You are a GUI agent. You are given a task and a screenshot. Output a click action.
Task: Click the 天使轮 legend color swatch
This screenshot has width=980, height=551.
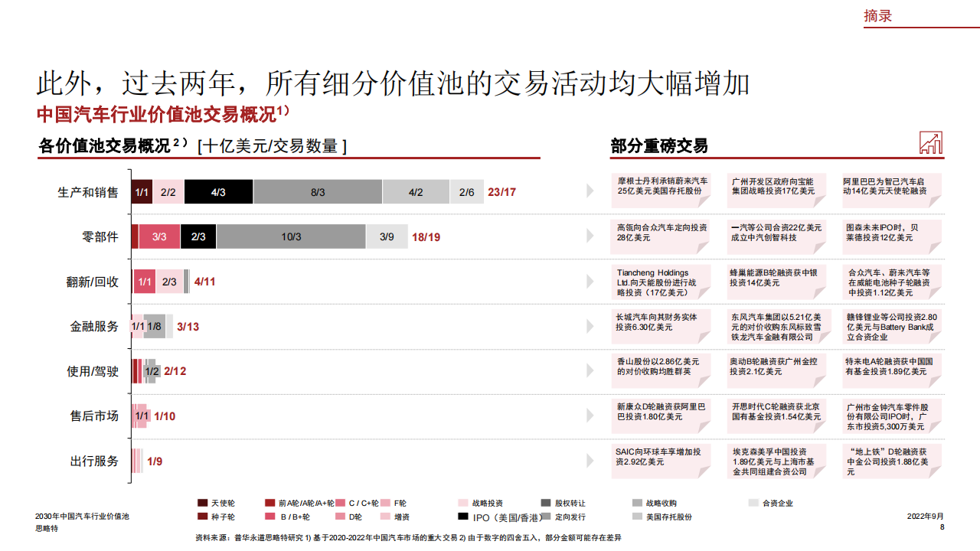click(x=202, y=503)
